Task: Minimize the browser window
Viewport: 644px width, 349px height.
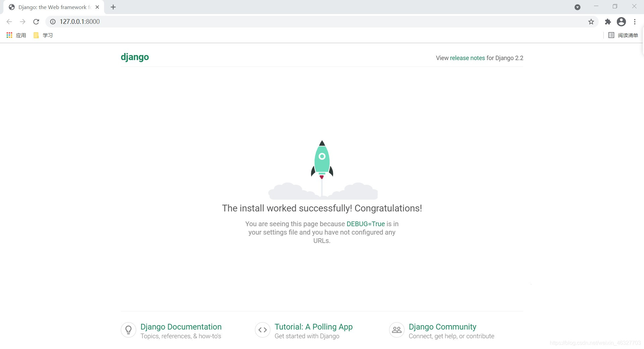Action: pyautogui.click(x=596, y=6)
